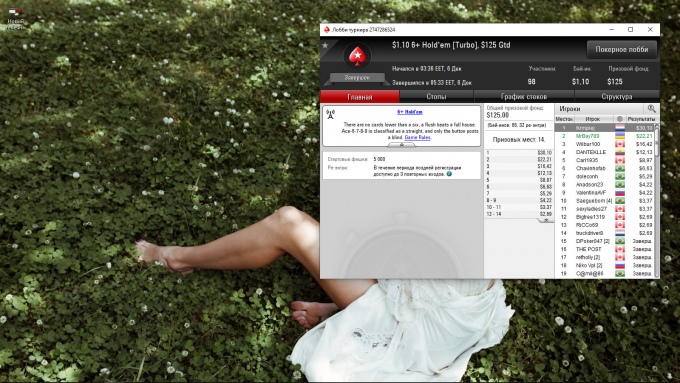680x383 pixels.
Task: Select first place player row $30,10
Action: pos(604,128)
